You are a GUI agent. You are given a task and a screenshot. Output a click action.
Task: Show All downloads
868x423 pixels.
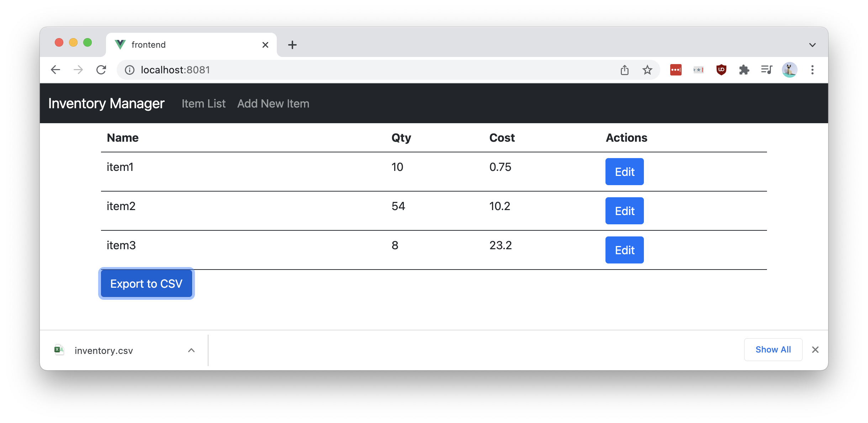(x=773, y=349)
